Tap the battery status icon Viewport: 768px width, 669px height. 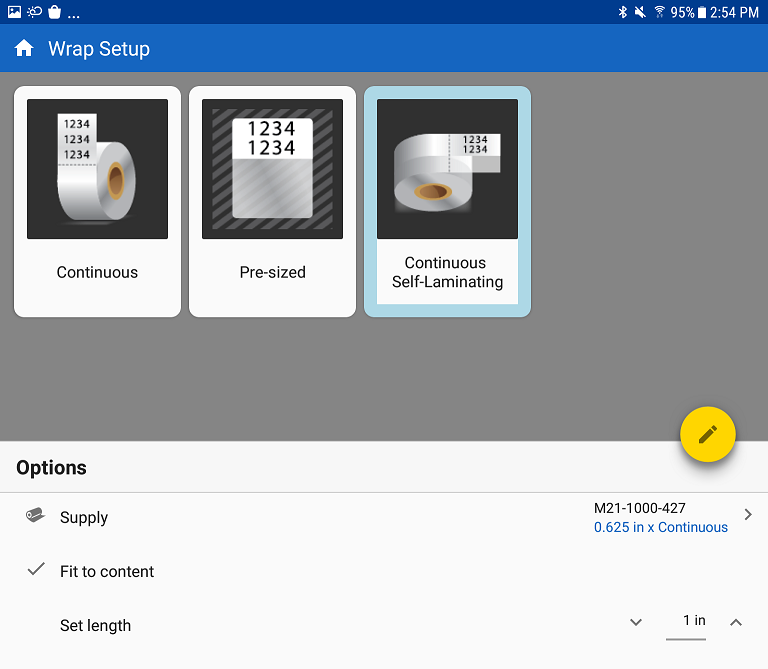(702, 12)
